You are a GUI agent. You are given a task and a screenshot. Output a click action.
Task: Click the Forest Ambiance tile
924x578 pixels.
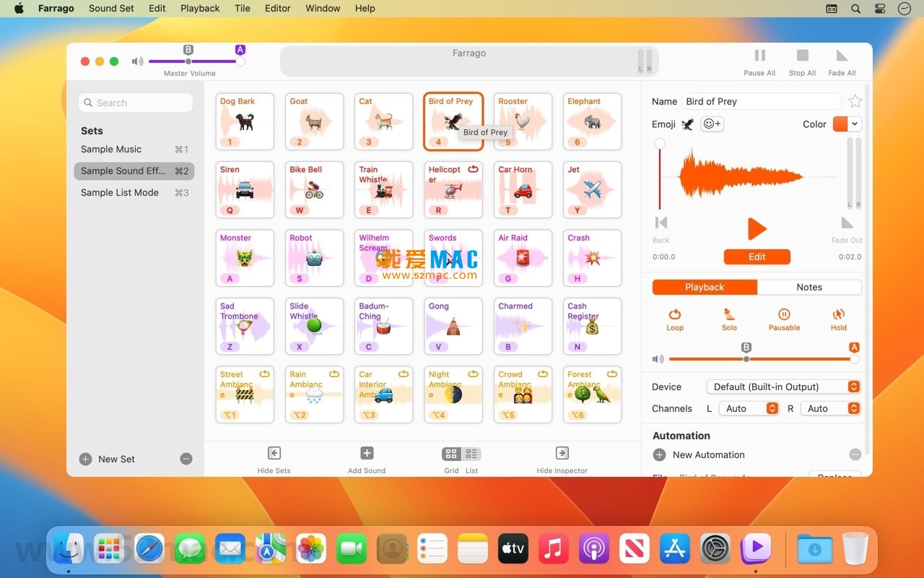592,394
